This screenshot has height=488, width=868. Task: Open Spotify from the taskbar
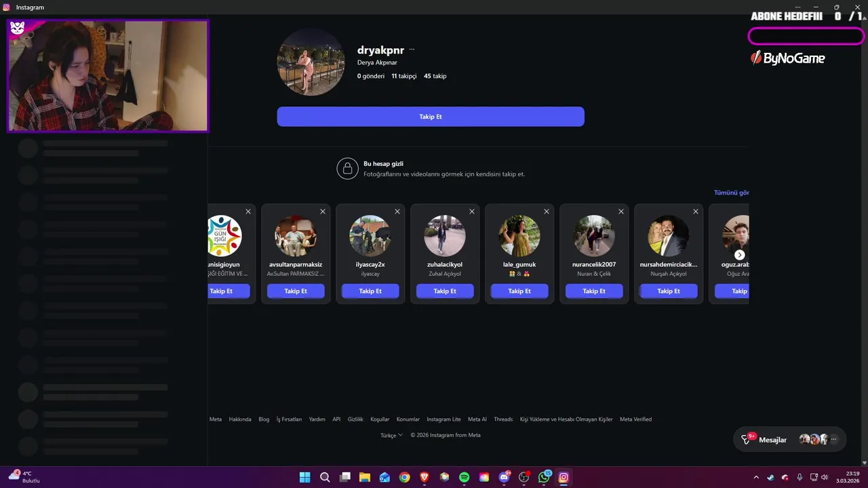pos(464,477)
